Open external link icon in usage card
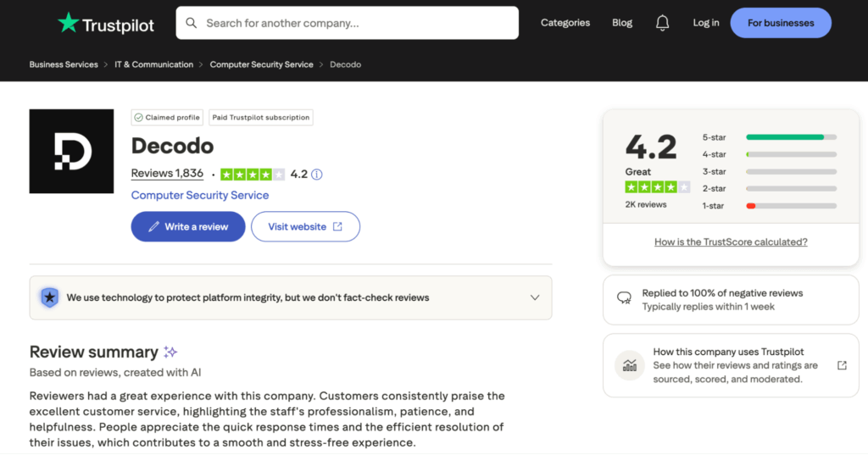868x455 pixels. coord(842,365)
